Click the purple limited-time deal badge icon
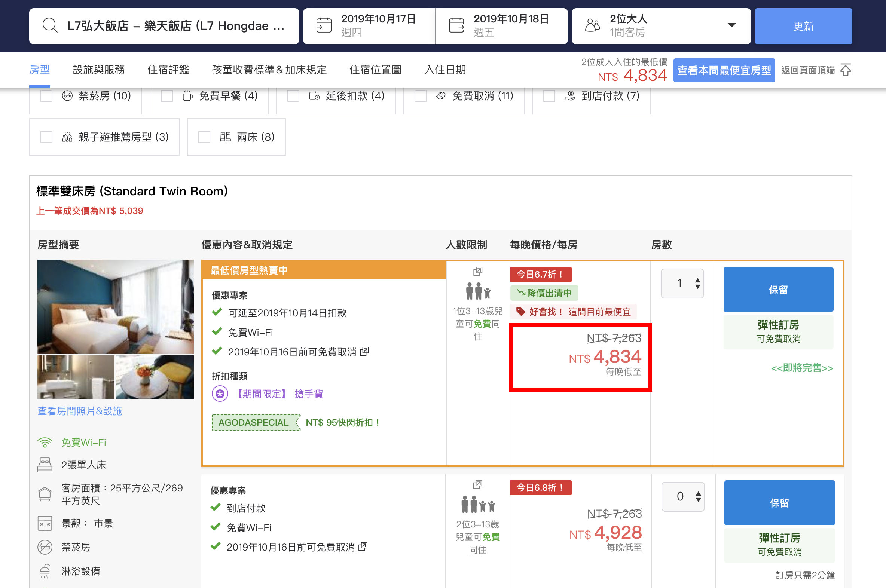886x588 pixels. (x=220, y=394)
